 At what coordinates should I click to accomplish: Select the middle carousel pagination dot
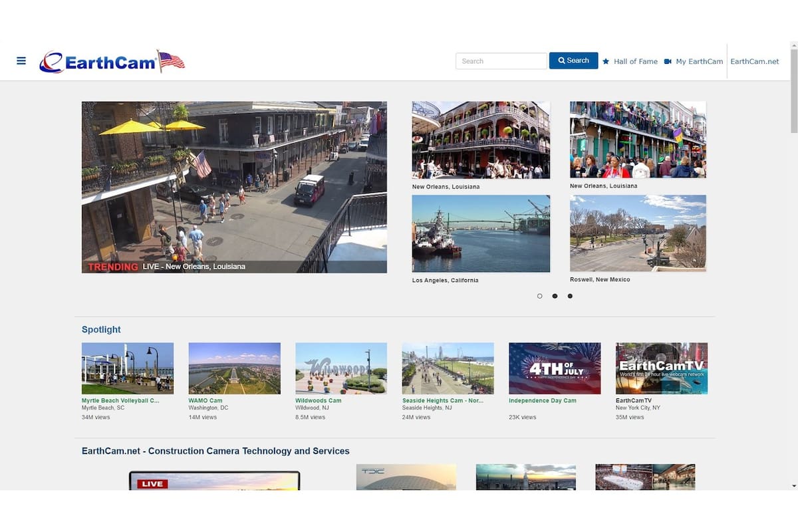[555, 296]
